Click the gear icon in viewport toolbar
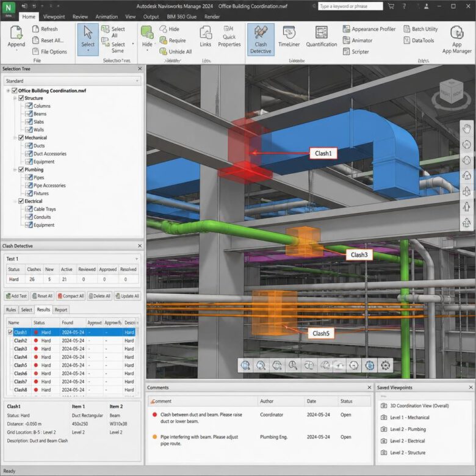Viewport: 476px width, 476px height. [x=385, y=365]
